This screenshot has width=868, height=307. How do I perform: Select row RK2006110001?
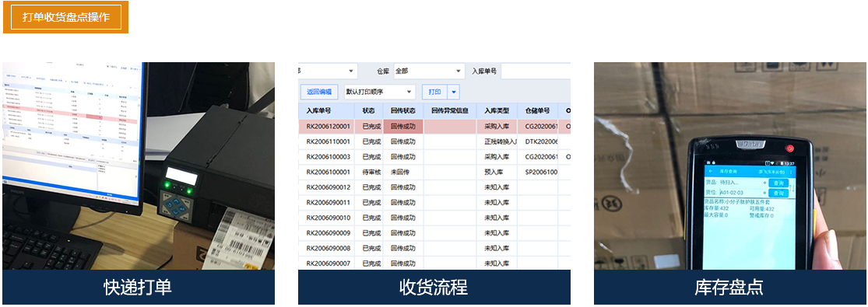point(434,141)
